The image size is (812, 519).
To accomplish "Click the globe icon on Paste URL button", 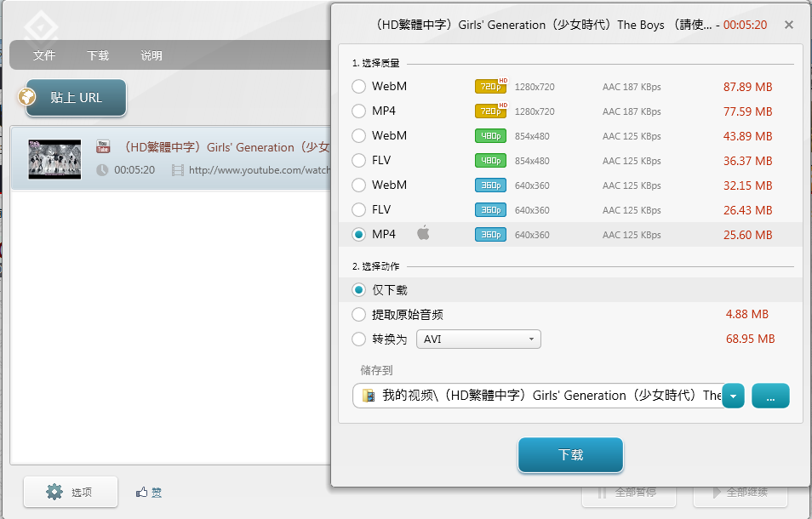I will 27,97.
